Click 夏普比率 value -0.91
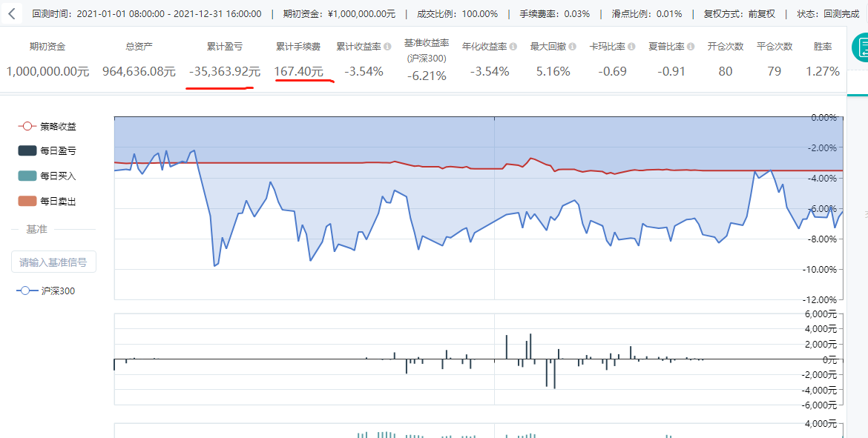 pyautogui.click(x=671, y=71)
